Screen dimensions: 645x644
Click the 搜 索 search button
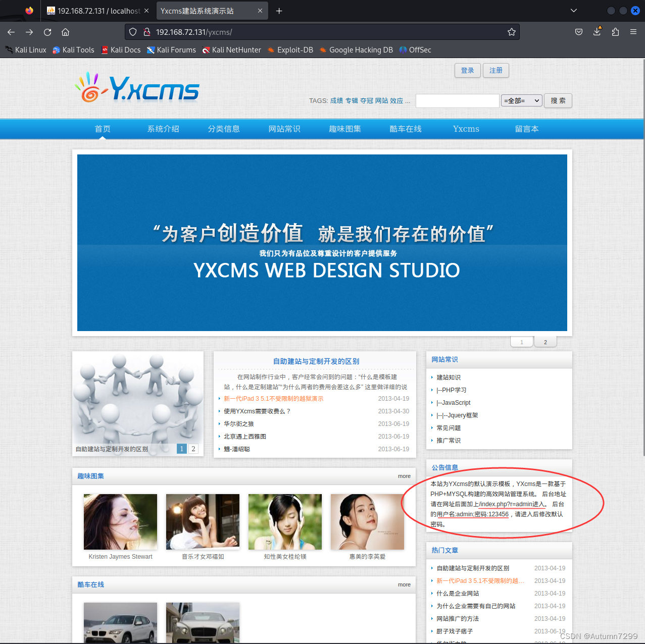(558, 100)
